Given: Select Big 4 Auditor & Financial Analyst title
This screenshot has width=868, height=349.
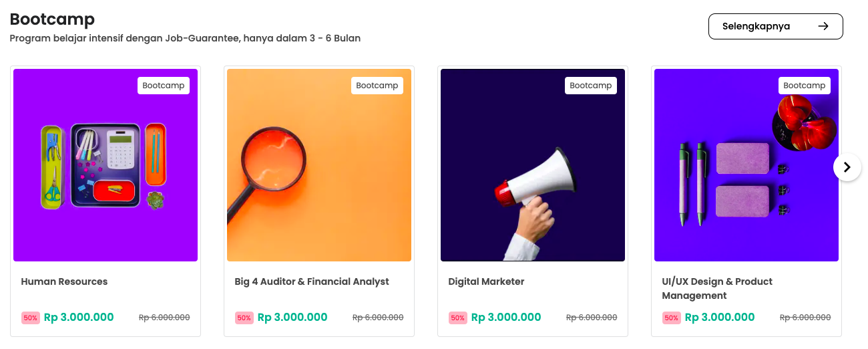Looking at the screenshot, I should 312,281.
